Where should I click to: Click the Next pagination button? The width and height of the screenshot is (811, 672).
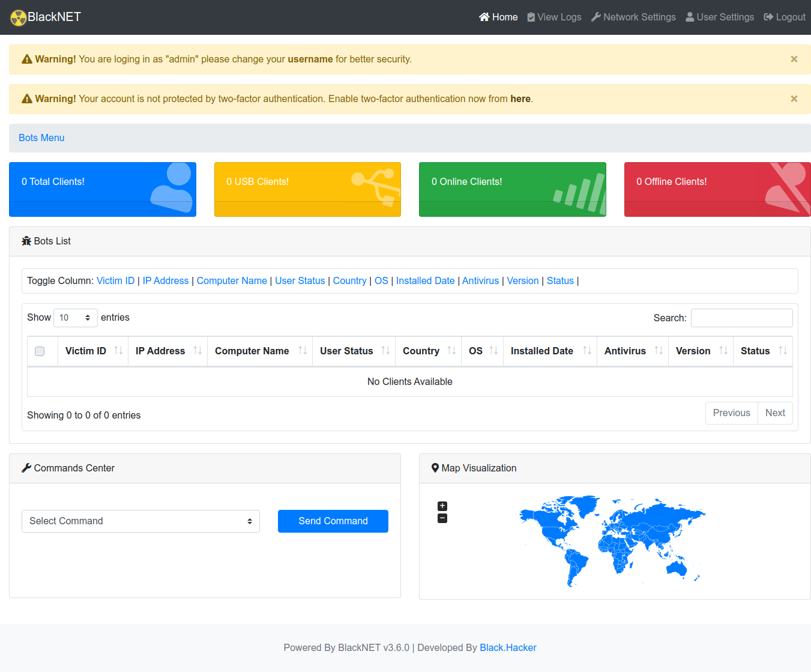pyautogui.click(x=775, y=413)
